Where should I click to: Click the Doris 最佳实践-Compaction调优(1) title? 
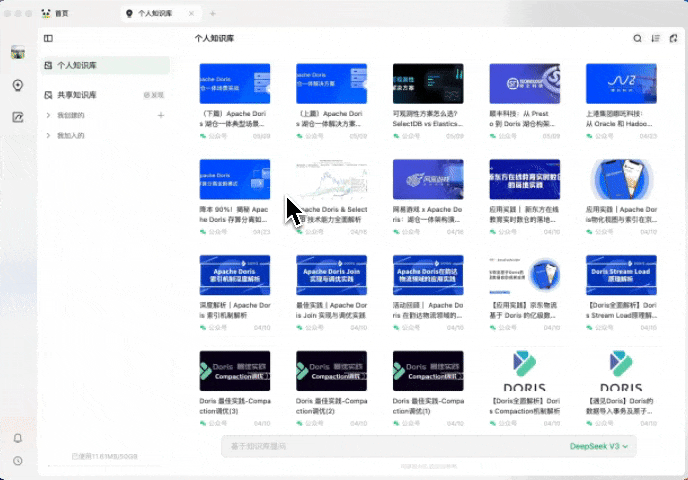coord(428,406)
